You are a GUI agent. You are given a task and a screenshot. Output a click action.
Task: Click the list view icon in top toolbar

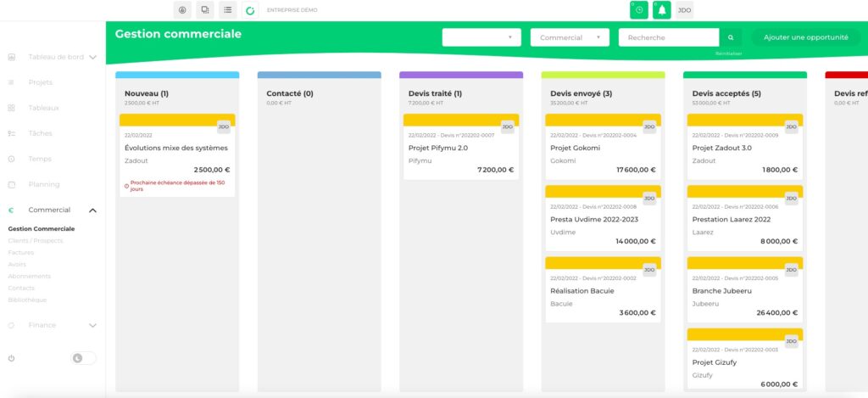click(x=227, y=9)
